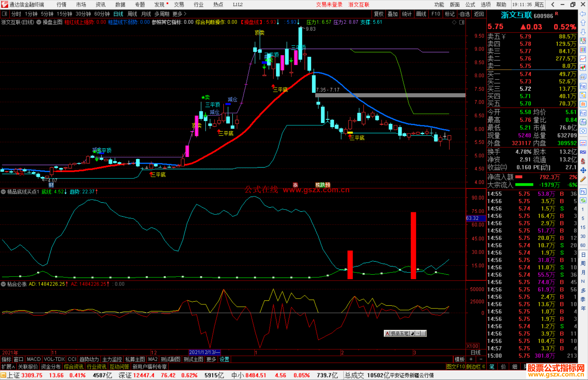Open the colored grid table icon in sidebar
588x380 pixels.
point(583,50)
